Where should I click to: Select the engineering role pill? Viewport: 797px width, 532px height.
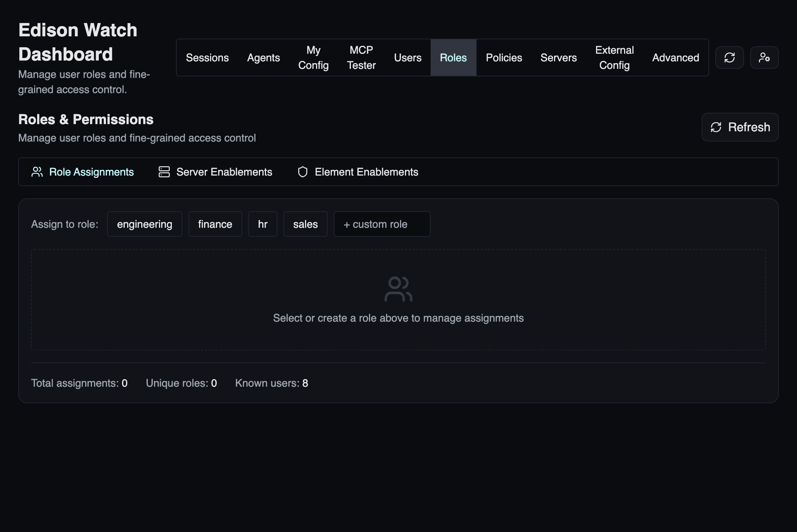[145, 224]
